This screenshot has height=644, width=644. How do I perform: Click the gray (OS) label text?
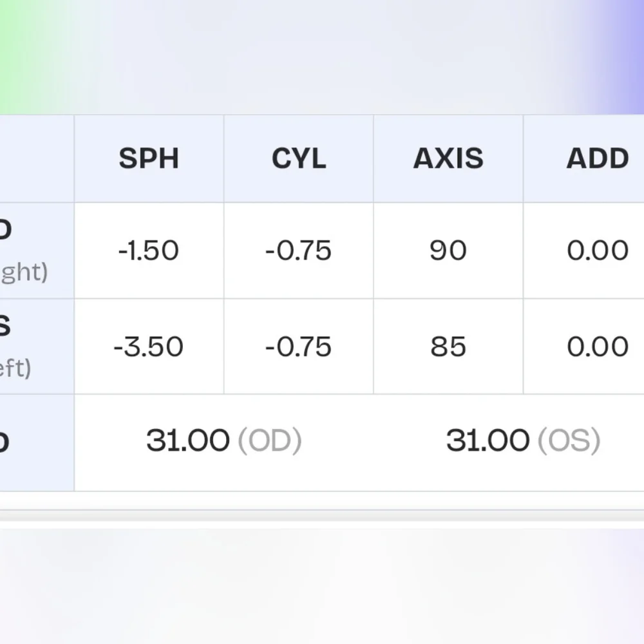pos(569,440)
